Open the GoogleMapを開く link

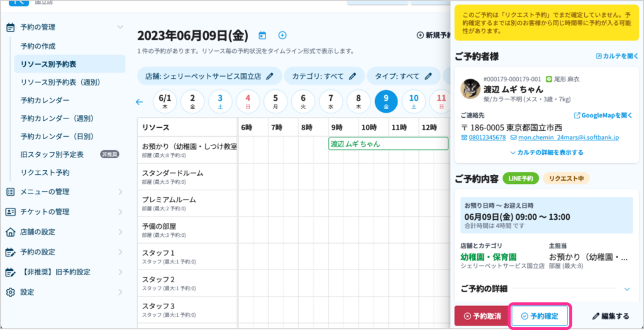602,115
